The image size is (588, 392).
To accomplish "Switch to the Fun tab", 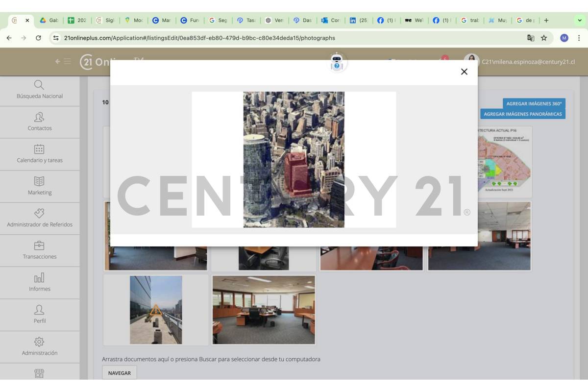I will click(190, 21).
